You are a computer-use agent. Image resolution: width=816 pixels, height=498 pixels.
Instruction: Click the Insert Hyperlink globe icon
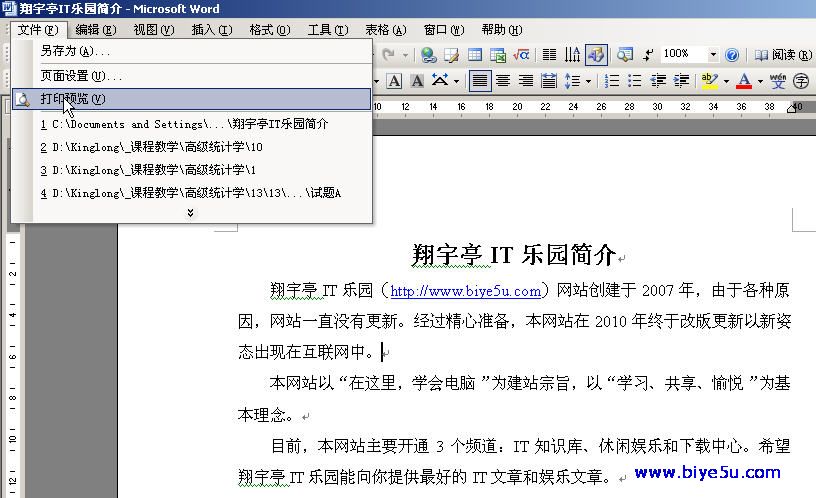coord(428,55)
